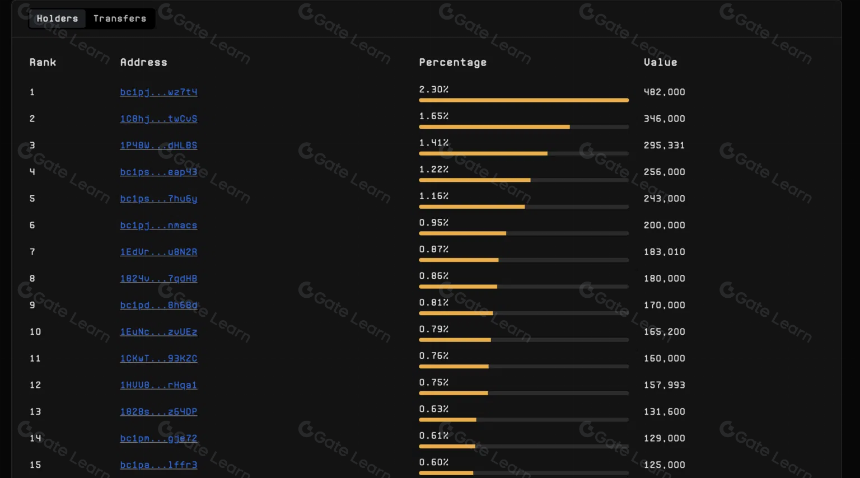The width and height of the screenshot is (860, 478).
Task: Select the value 131,600
Action: point(664,412)
